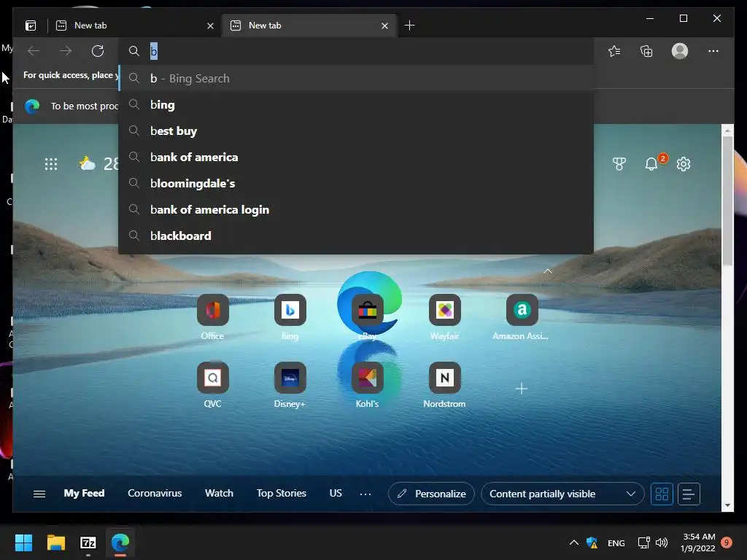
Task: Collapse quick links with the chevron
Action: click(x=548, y=271)
